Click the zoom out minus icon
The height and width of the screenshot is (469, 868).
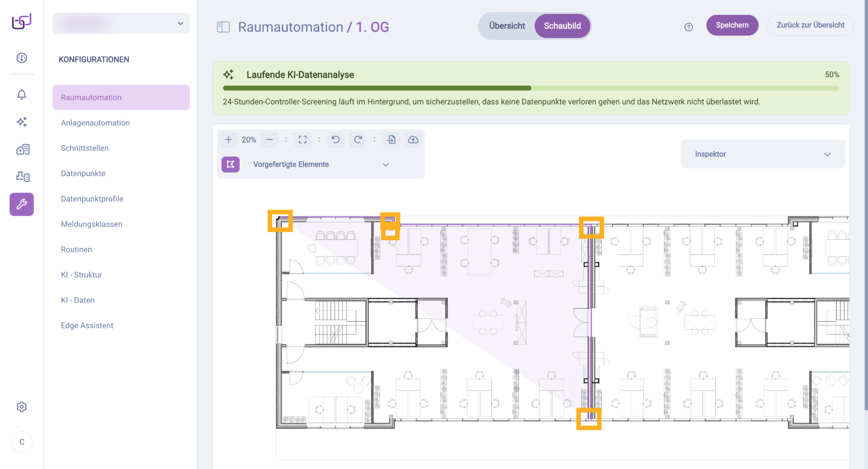(269, 140)
